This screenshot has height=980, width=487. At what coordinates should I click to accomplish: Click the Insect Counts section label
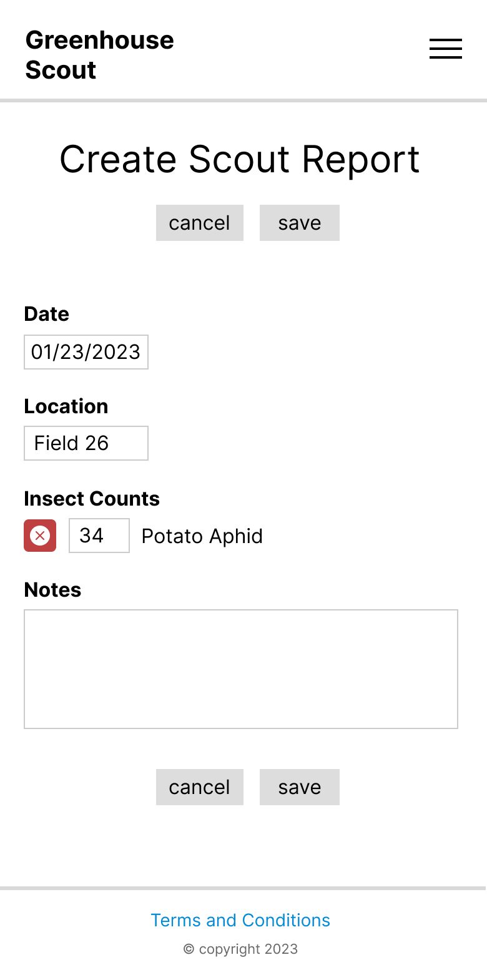click(92, 499)
